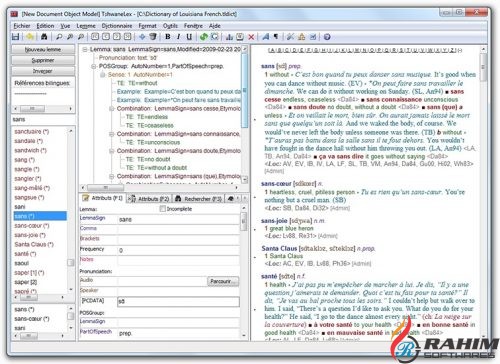Click the Frequency field showing 0
Screen dimensions: 500x364
click(178, 250)
